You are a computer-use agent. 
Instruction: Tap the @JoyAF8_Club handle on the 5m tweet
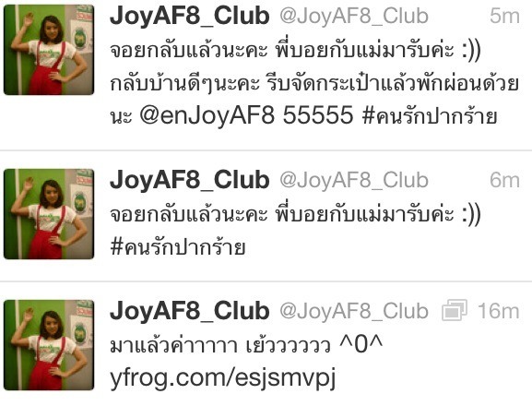tap(354, 17)
